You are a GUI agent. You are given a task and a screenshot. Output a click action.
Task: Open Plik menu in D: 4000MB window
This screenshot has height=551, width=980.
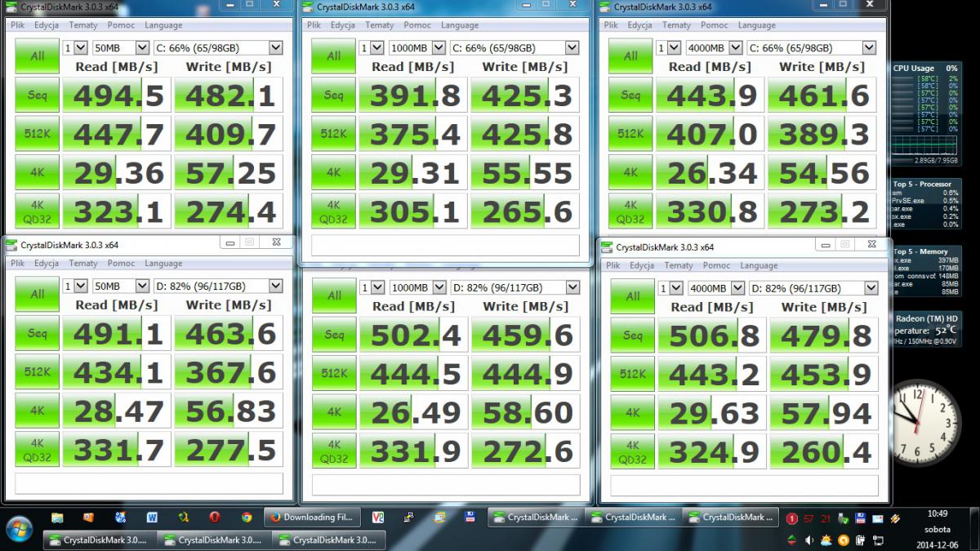point(612,265)
